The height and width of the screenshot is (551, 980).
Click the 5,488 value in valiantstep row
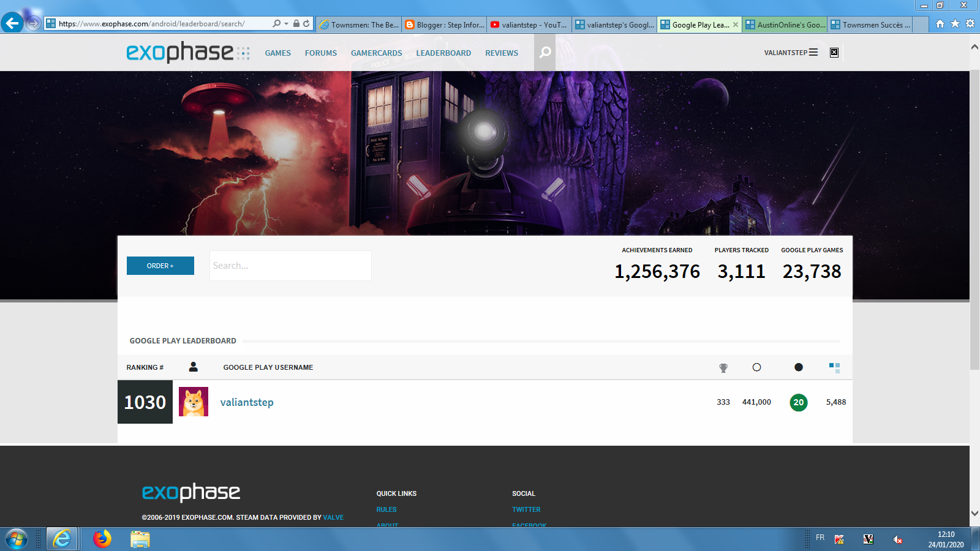click(836, 402)
